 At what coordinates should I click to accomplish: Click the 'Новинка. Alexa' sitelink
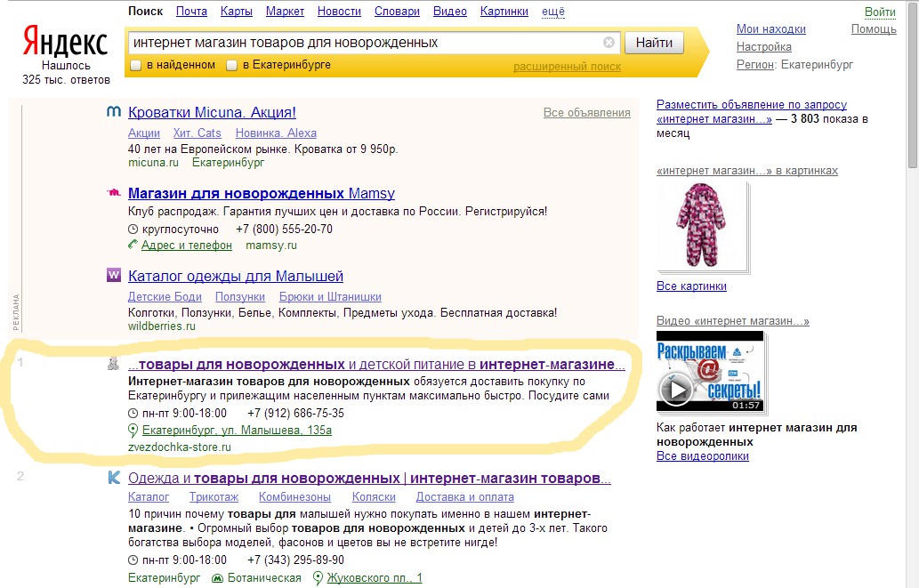(276, 133)
